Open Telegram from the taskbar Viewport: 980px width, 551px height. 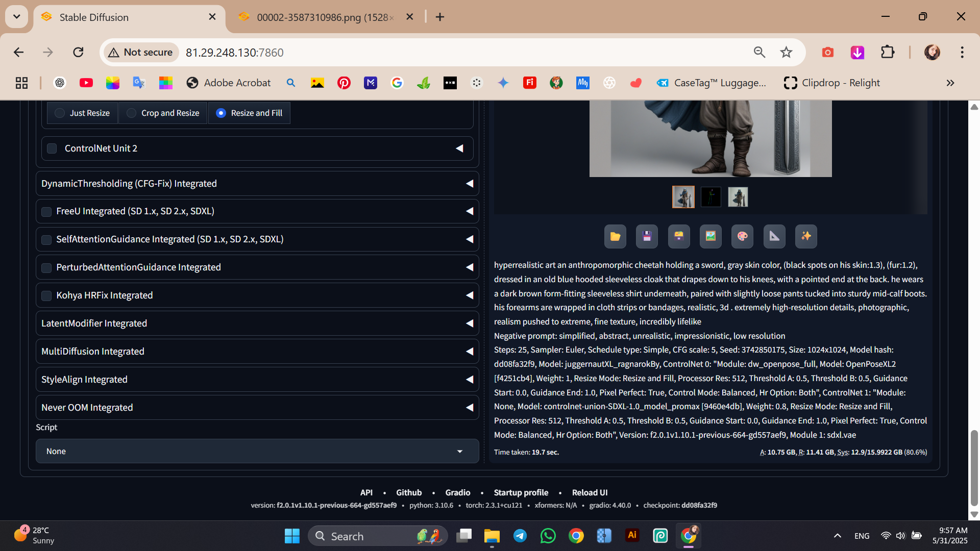(x=520, y=536)
